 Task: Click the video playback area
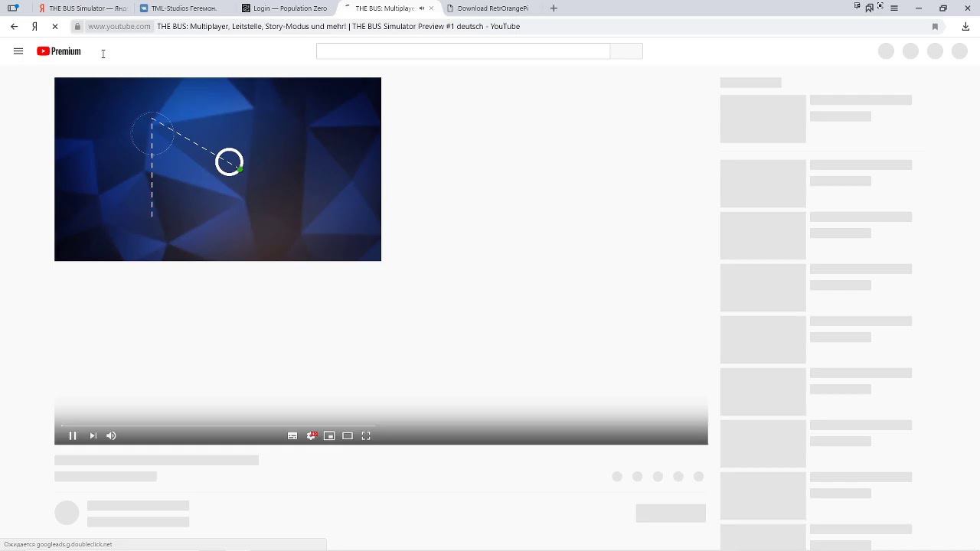click(x=217, y=169)
